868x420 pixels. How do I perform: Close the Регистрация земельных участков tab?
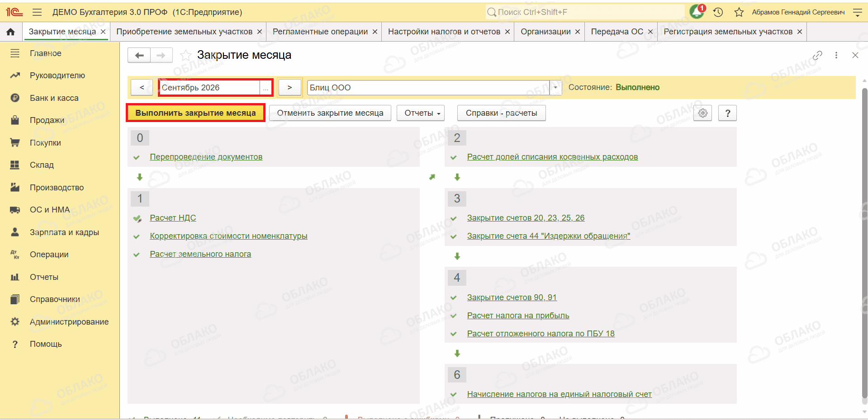point(800,32)
